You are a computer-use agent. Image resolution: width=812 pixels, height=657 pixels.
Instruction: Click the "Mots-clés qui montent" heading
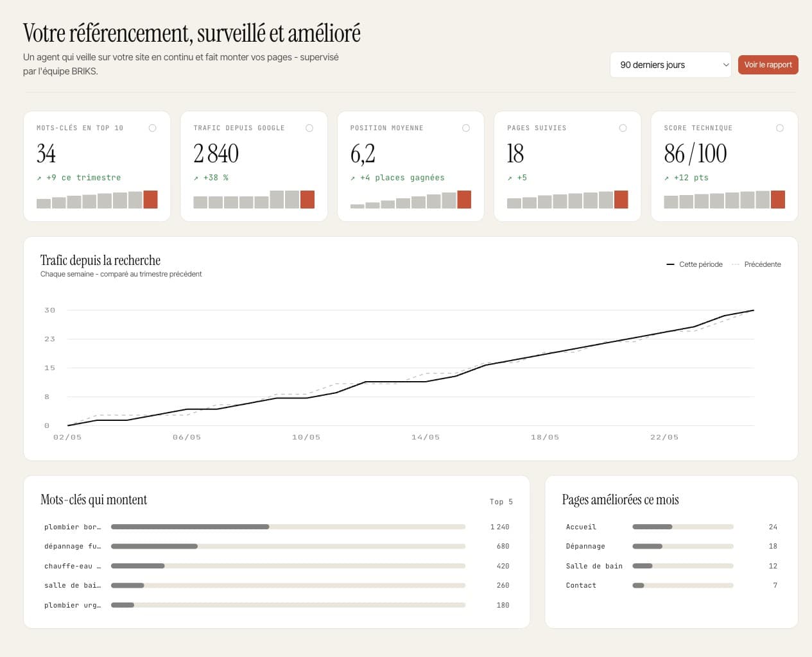tap(94, 500)
